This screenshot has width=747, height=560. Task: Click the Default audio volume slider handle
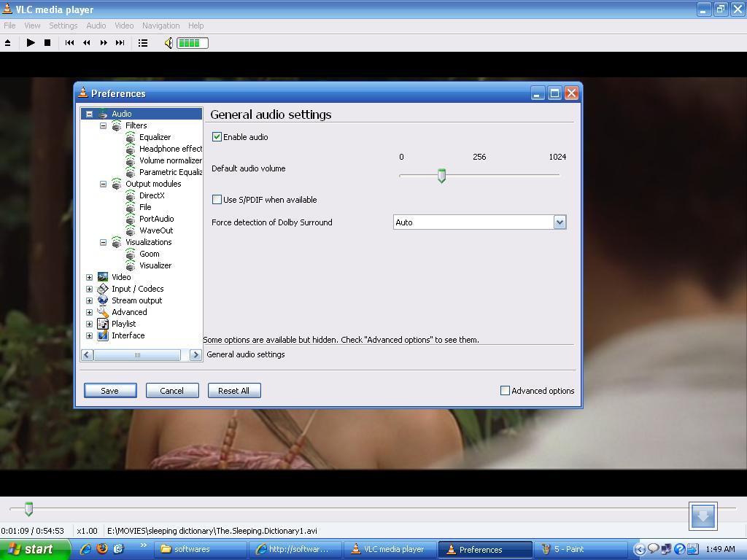[x=441, y=176]
